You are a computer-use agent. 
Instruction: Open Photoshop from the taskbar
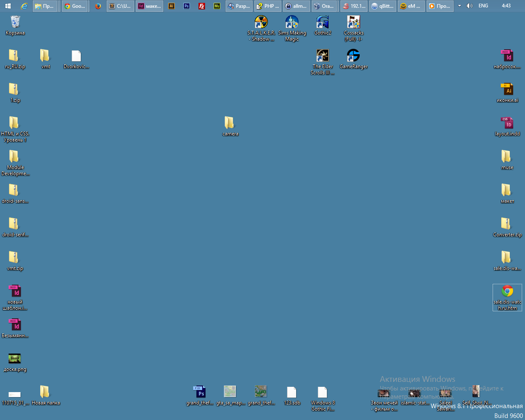187,6
